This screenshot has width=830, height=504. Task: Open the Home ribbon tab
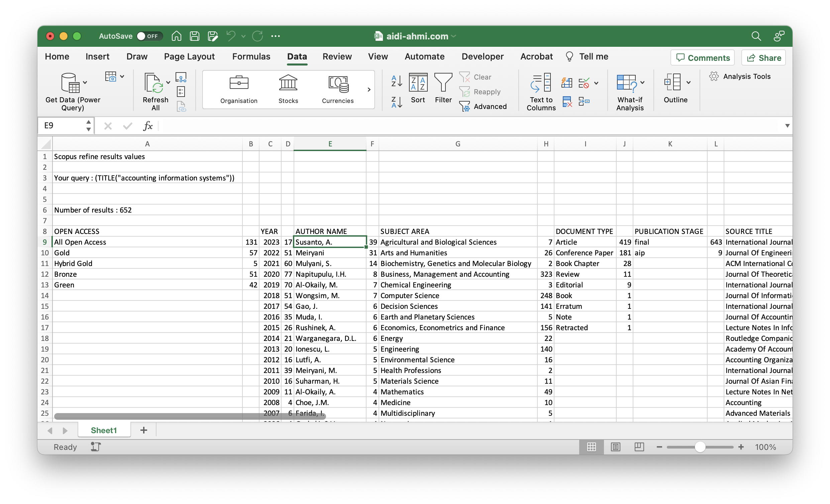pos(57,56)
